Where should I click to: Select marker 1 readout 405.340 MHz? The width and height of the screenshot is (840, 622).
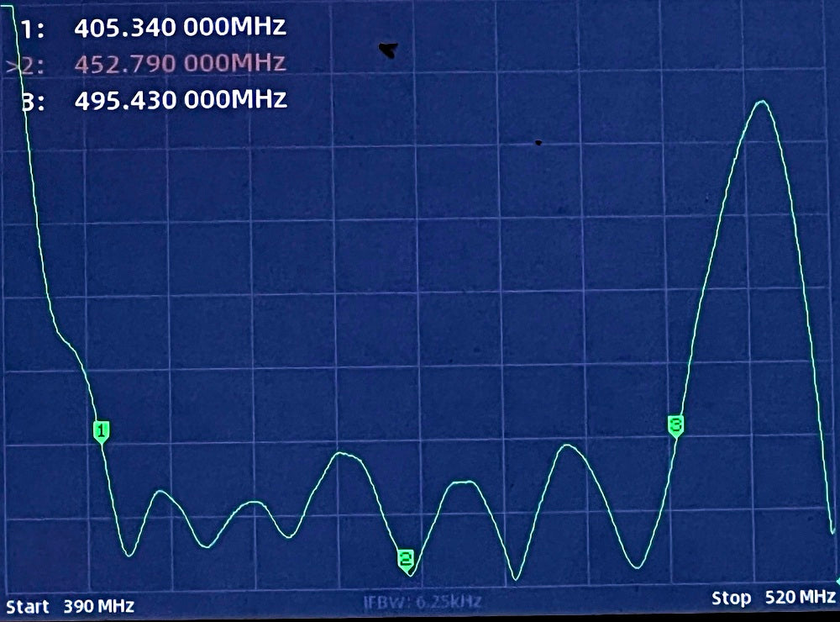(180, 28)
